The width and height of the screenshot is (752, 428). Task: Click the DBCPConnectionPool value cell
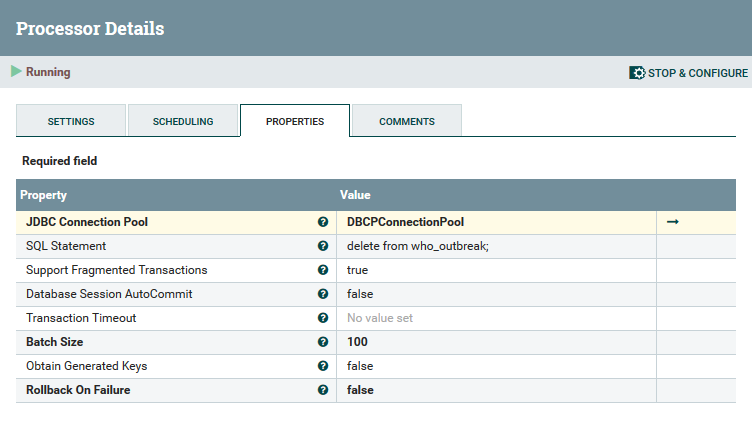pyautogui.click(x=405, y=222)
